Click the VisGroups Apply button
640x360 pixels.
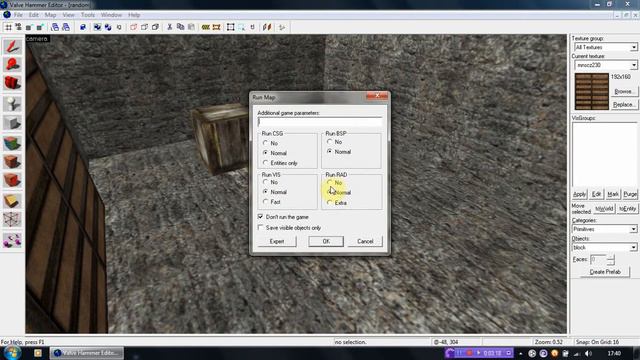[x=579, y=194]
